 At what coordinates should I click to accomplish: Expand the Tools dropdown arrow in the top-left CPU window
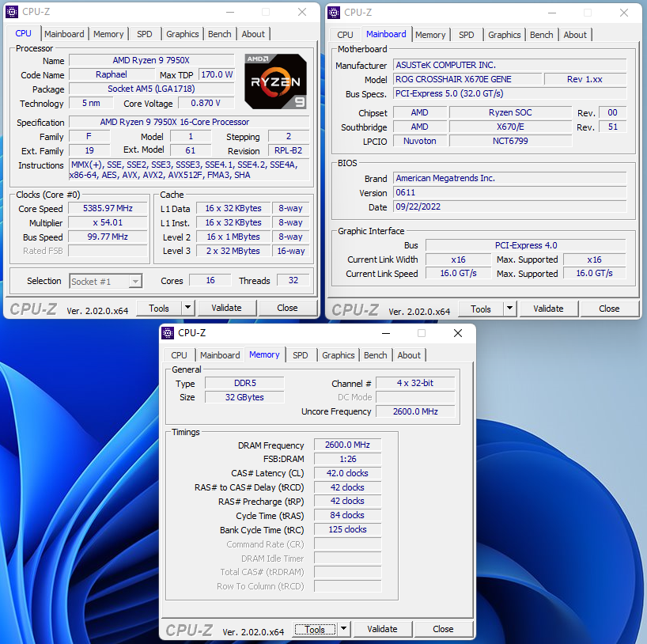coord(187,308)
